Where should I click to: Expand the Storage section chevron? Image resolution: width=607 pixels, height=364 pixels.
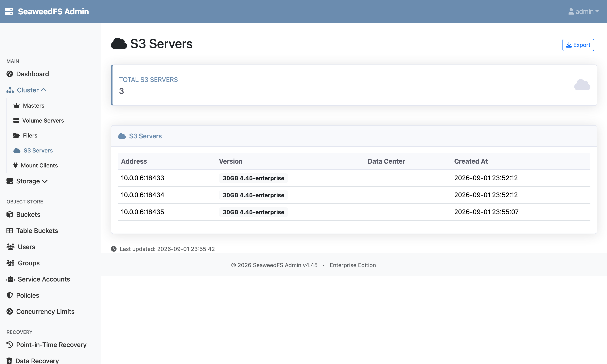(45, 181)
